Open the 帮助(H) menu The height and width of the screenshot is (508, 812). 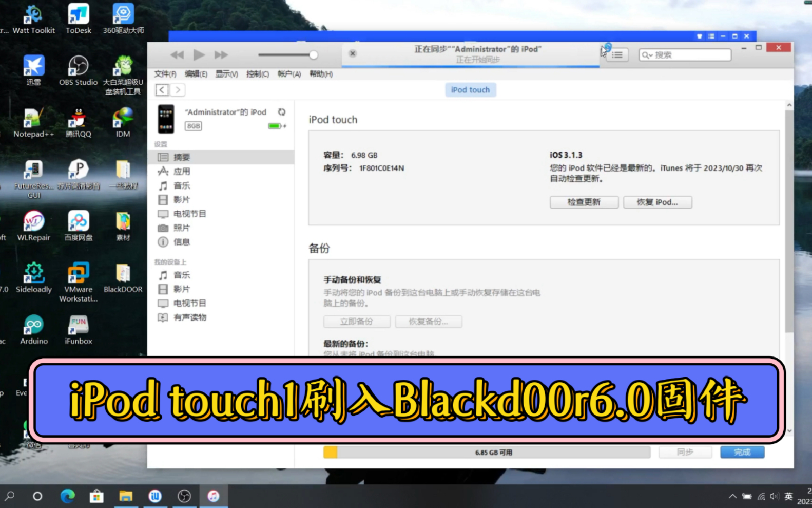click(x=321, y=74)
